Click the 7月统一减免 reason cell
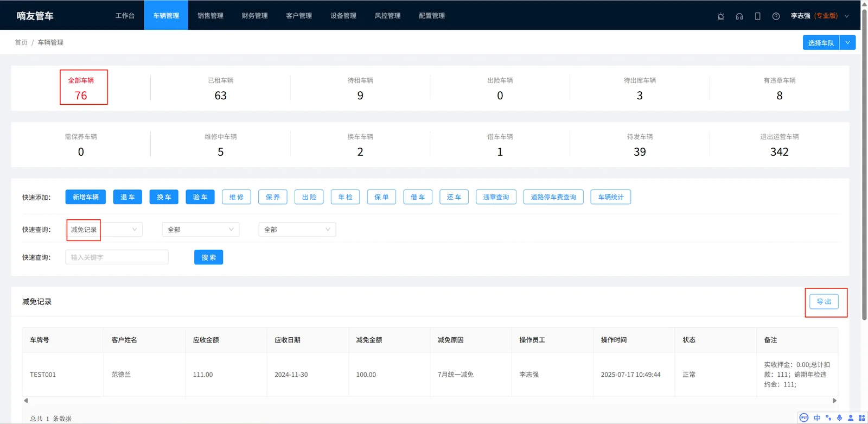 tap(471, 375)
